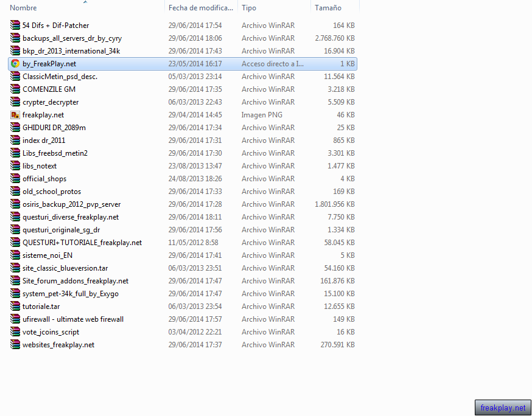The height and width of the screenshot is (416, 532).
Task: Select the file named sisteme_noi_EN
Action: (47, 255)
